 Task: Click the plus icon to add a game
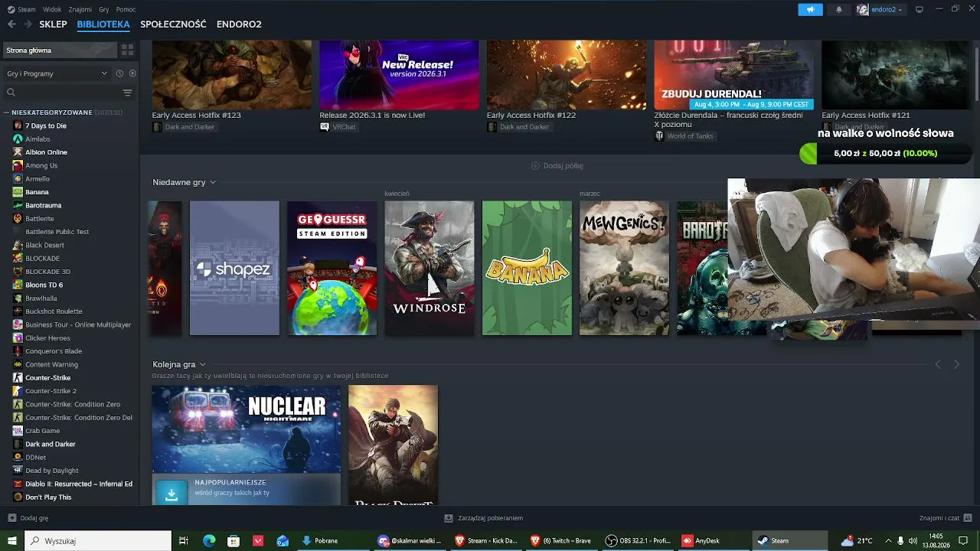tap(11, 518)
